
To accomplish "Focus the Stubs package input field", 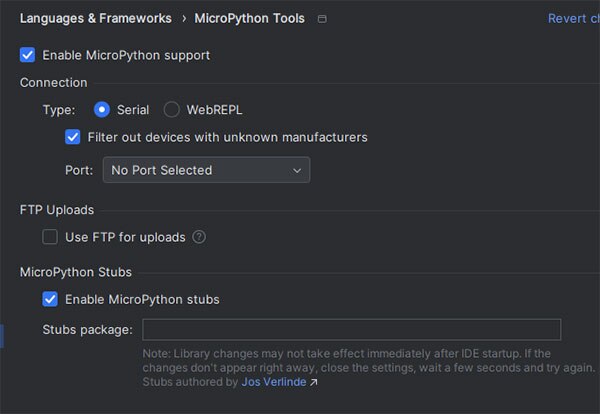I will 351,330.
